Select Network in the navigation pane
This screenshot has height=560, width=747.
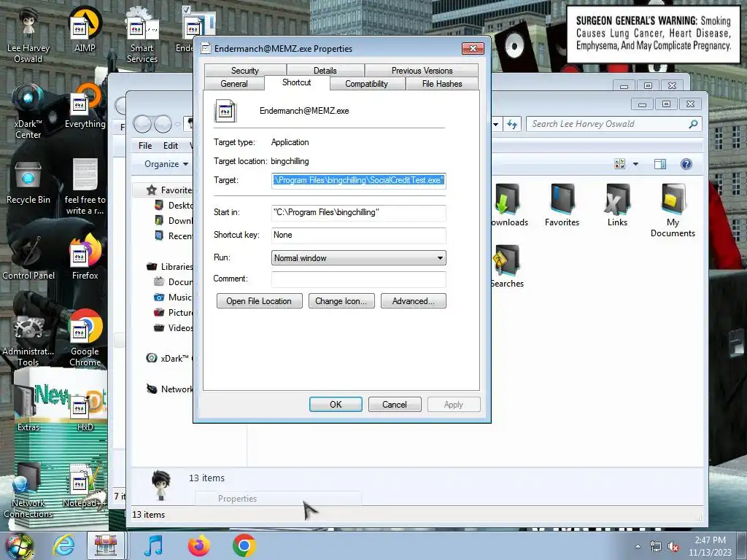[x=169, y=389]
